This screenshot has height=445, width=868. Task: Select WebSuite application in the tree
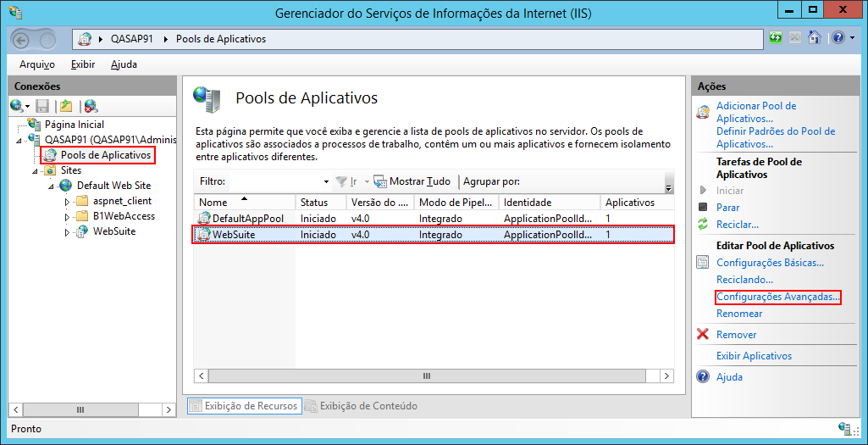pyautogui.click(x=114, y=231)
